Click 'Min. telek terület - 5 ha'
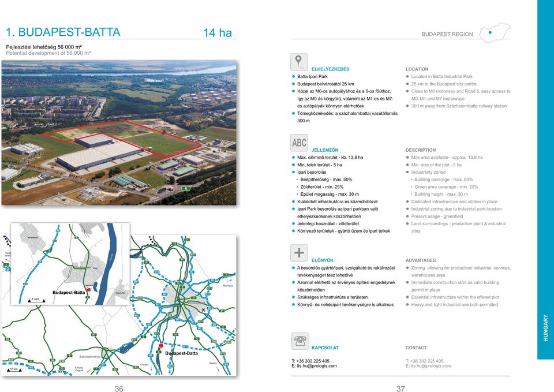Screen dimensions: 554x392 pos(319,165)
